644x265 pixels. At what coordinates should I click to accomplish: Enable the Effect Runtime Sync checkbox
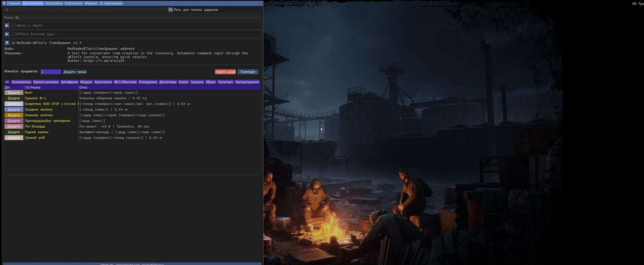click(13, 34)
